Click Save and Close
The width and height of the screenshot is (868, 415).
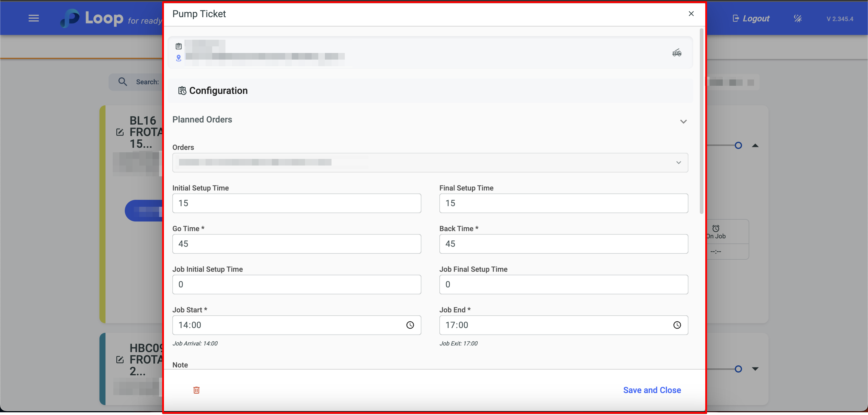click(x=652, y=390)
